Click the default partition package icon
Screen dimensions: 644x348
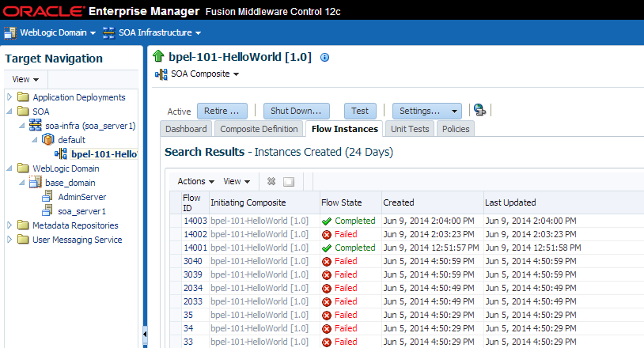(48, 139)
